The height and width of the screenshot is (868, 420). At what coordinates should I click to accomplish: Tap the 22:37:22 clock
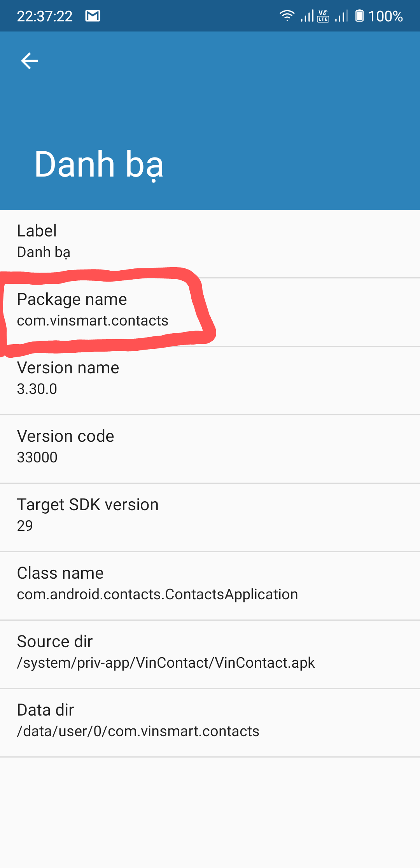pyautogui.click(x=45, y=16)
